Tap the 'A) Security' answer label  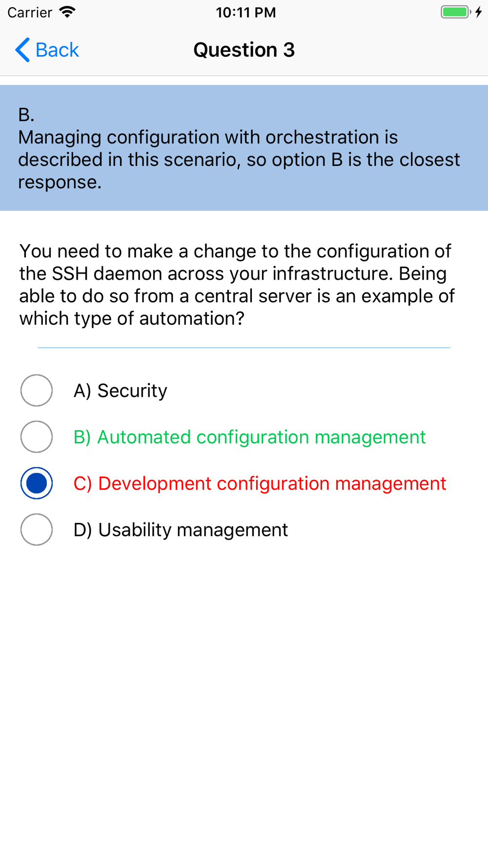point(120,391)
